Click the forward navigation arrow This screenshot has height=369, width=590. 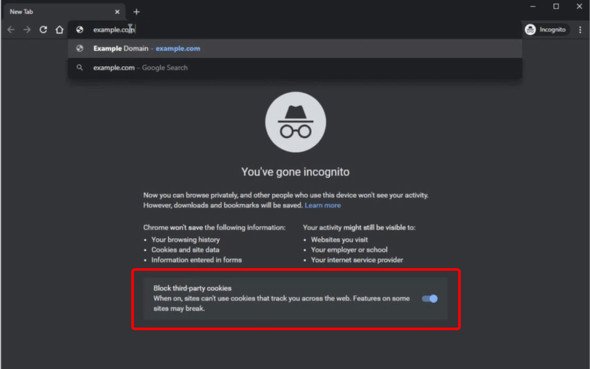(x=27, y=30)
